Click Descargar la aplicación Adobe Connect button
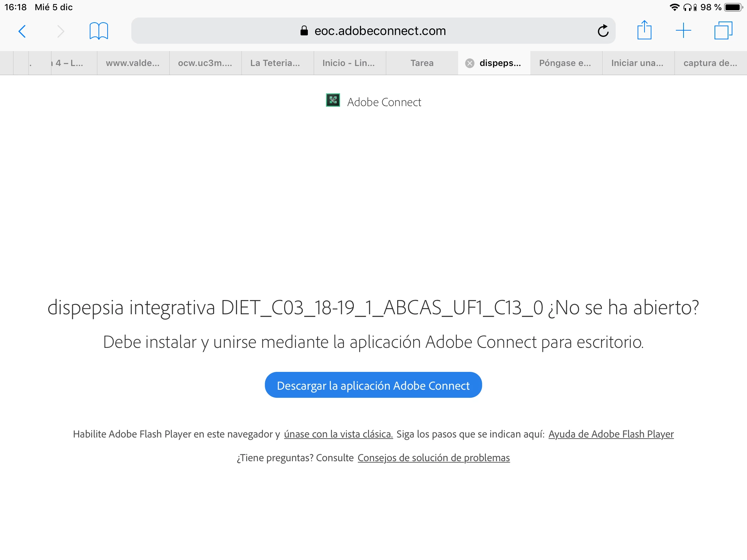The width and height of the screenshot is (747, 560). tap(373, 385)
